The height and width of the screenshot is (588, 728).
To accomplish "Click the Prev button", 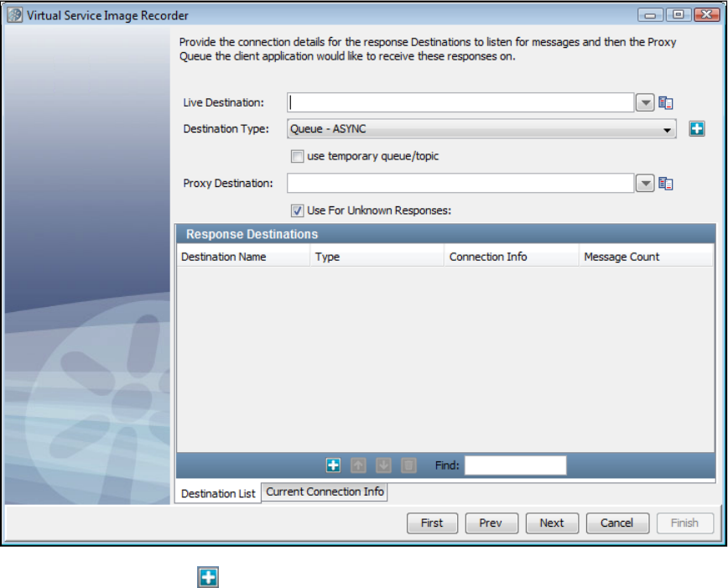I will pyautogui.click(x=491, y=523).
